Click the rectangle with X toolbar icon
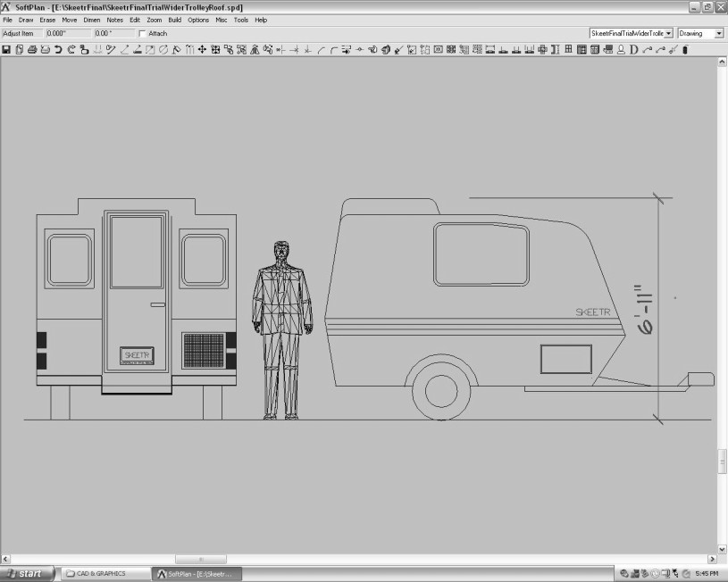 (x=438, y=49)
